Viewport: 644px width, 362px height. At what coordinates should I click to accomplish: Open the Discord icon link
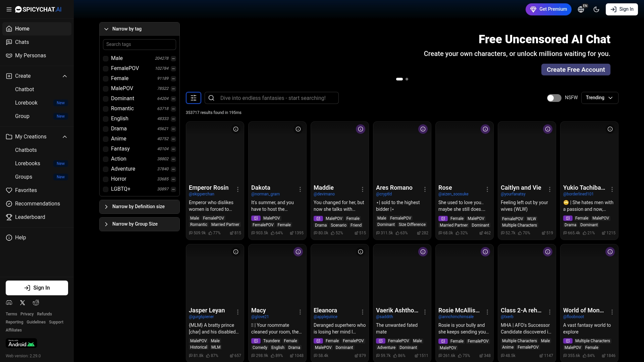(x=9, y=303)
